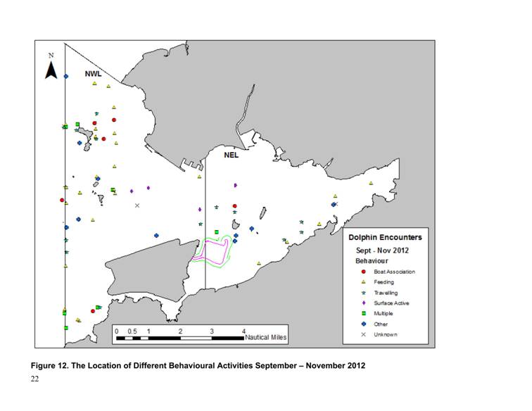Select the NEL map label
The image size is (532, 411).
click(231, 155)
